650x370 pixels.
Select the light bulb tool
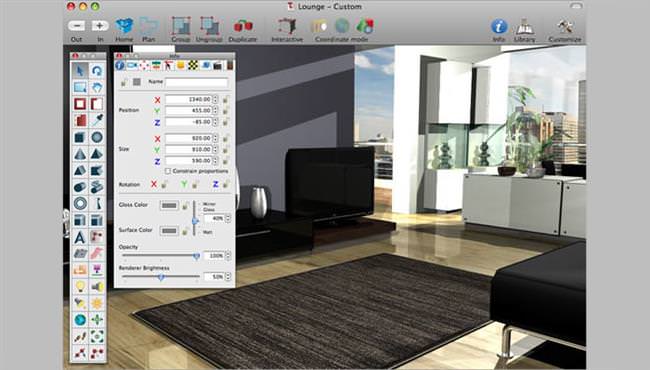pyautogui.click(x=80, y=286)
